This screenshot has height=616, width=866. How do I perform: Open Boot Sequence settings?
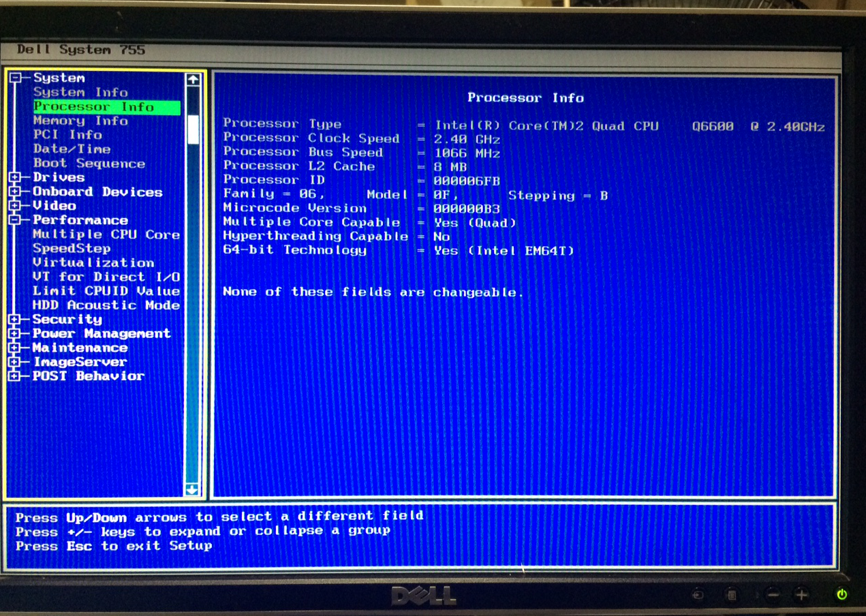[x=89, y=164]
